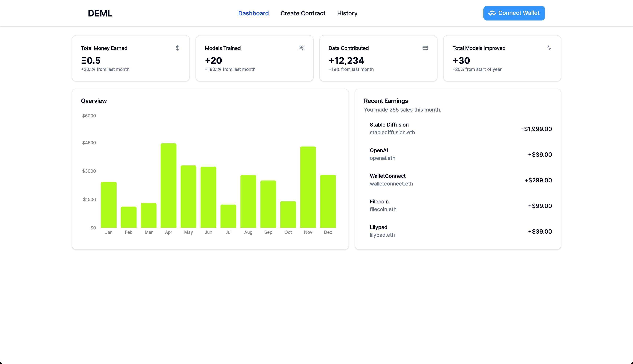The height and width of the screenshot is (364, 633).
Task: Click the Feb bar in the chart
Action: [x=129, y=217]
